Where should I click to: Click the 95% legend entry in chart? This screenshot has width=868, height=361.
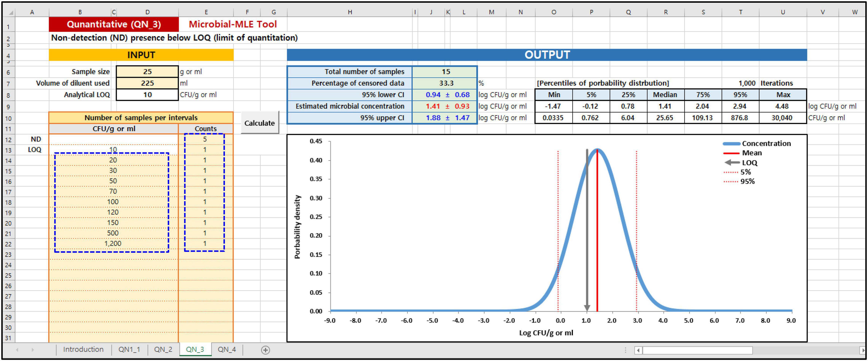point(739,182)
